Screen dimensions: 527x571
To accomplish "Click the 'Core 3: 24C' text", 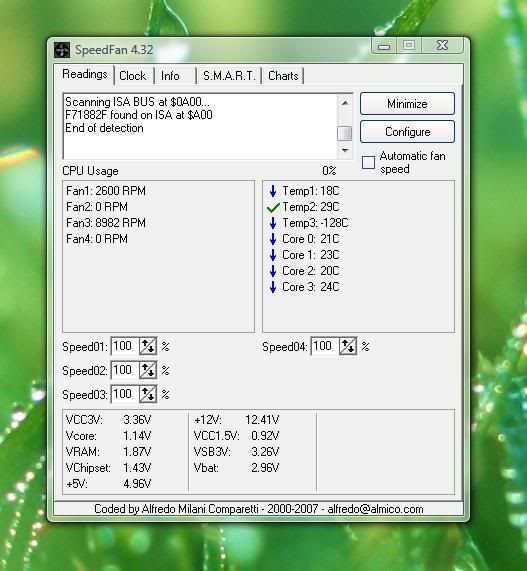I will tap(311, 287).
